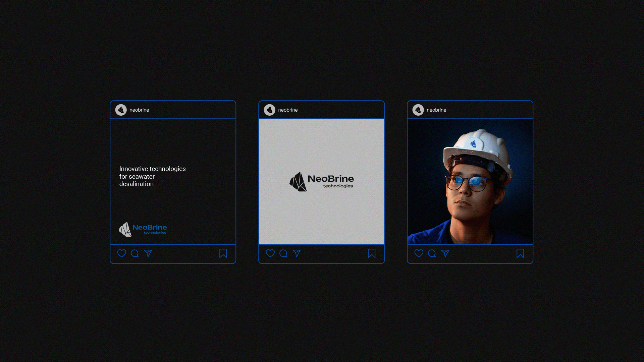Screen dimensions: 644x362
Task: Open neobrine username on third post
Action: [436, 110]
